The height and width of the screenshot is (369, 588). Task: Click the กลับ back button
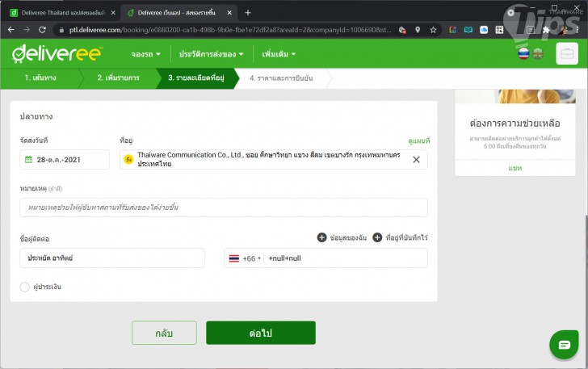[164, 333]
